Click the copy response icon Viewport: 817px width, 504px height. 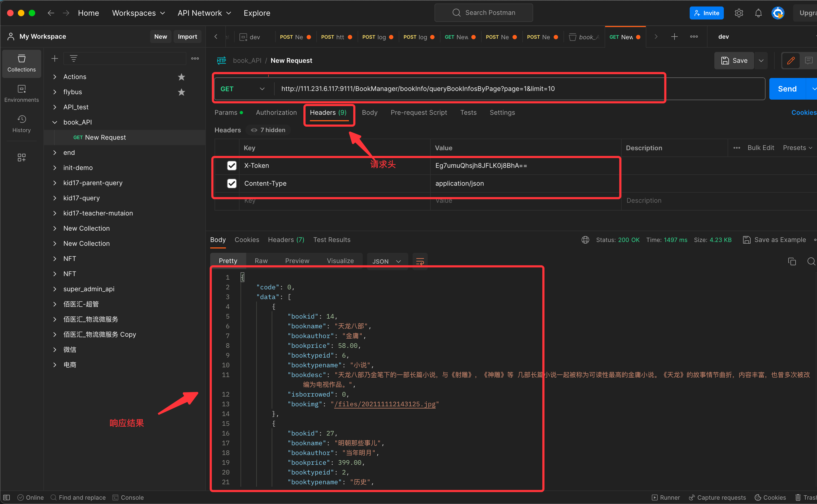(792, 261)
